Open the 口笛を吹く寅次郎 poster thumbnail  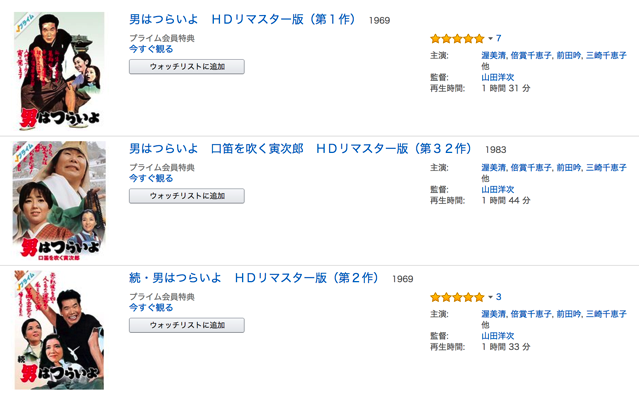point(59,200)
